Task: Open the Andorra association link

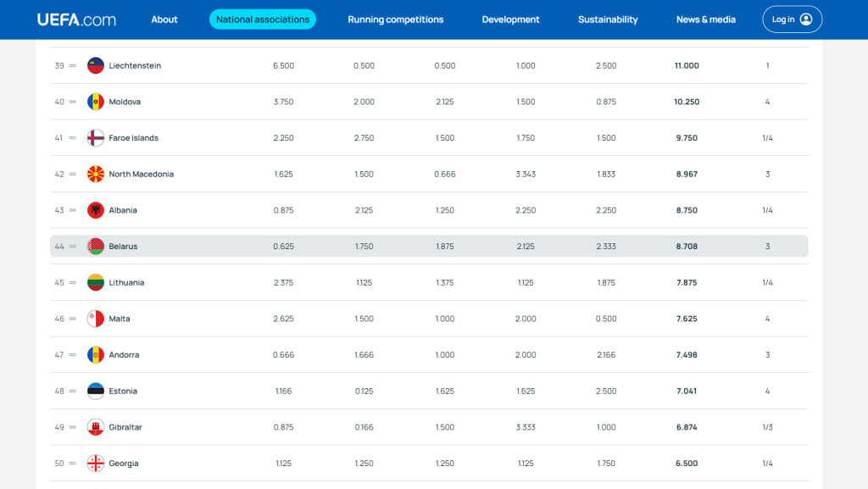Action: (124, 355)
